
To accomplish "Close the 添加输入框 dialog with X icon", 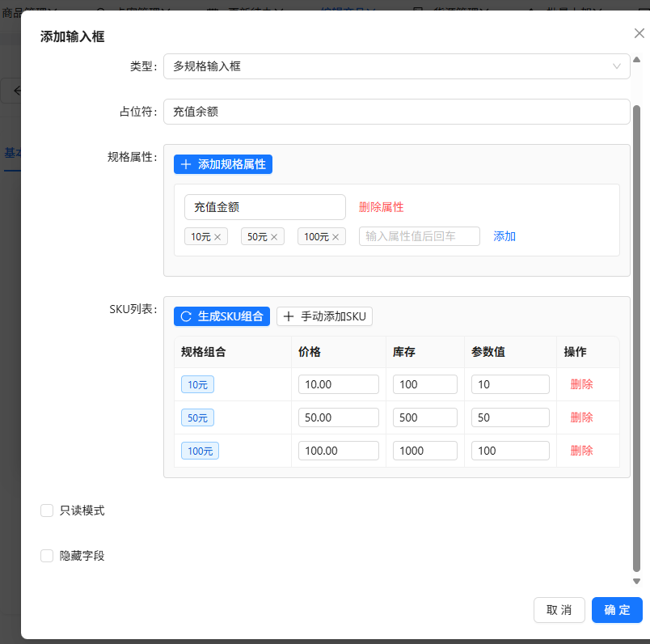I will pyautogui.click(x=639, y=33).
